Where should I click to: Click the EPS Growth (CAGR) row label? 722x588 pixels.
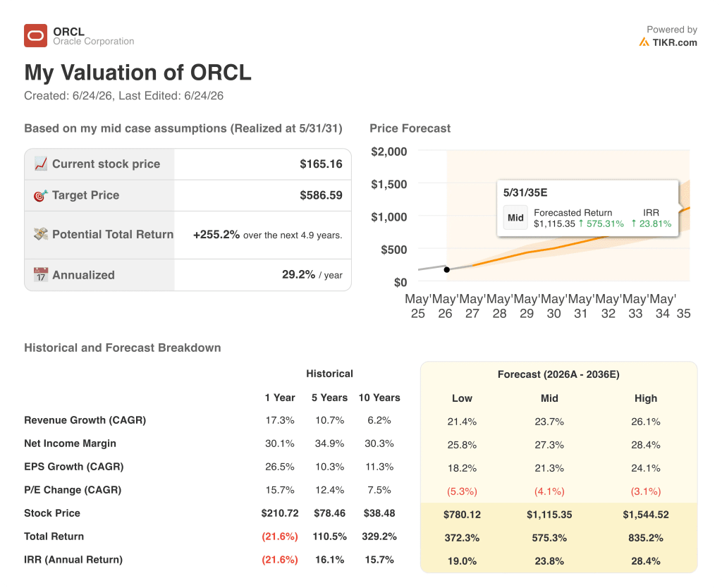(x=74, y=467)
